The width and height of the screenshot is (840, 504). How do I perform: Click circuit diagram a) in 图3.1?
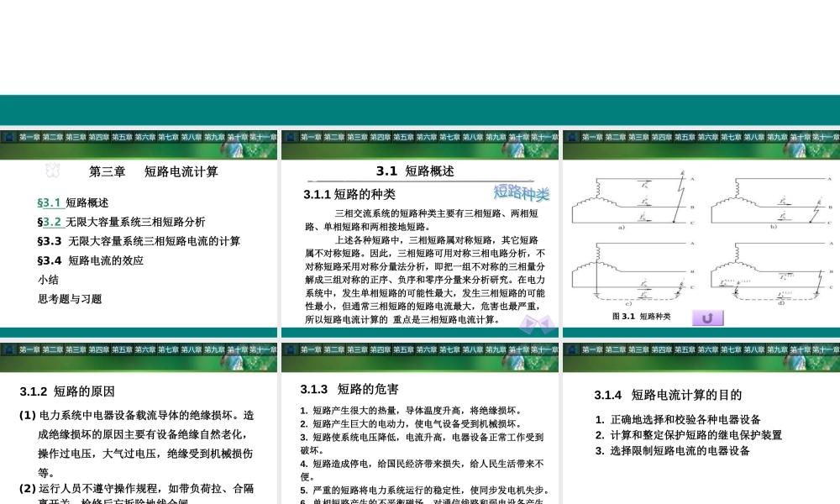(x=633, y=200)
